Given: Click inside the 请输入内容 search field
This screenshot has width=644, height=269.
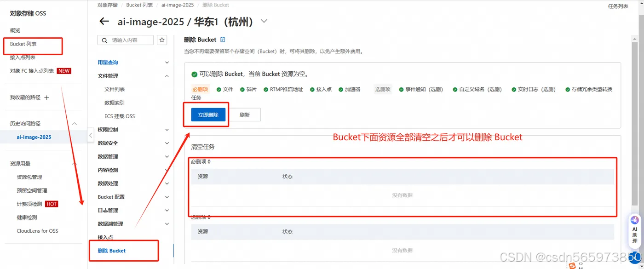Looking at the screenshot, I should point(129,40).
